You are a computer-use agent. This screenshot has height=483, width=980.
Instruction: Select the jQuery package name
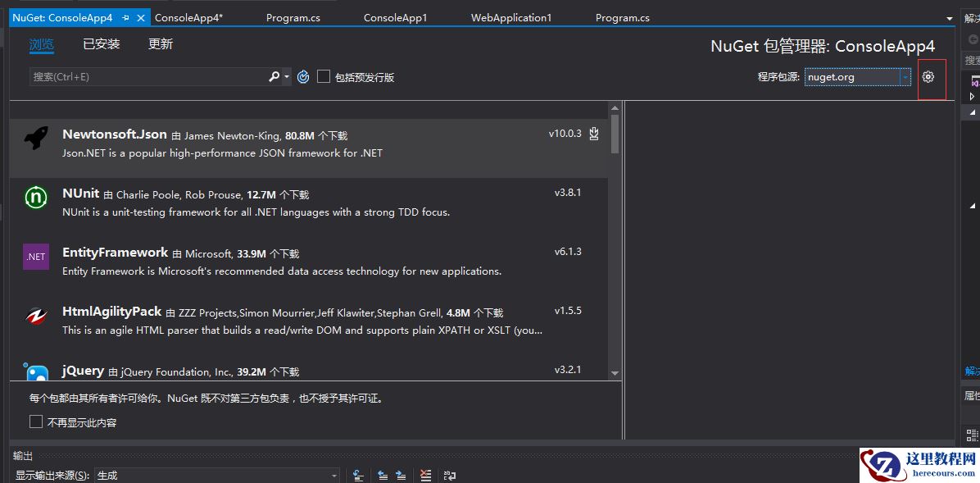(83, 371)
